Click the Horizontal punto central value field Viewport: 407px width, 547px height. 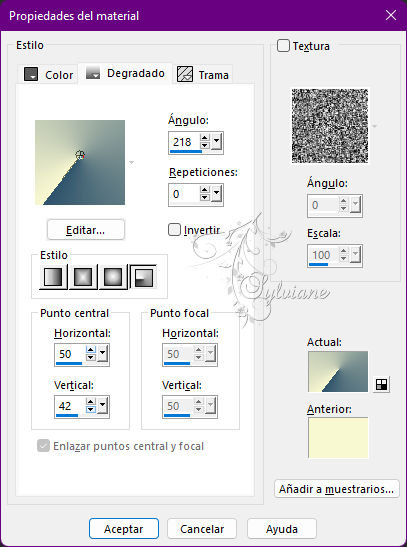coord(70,354)
